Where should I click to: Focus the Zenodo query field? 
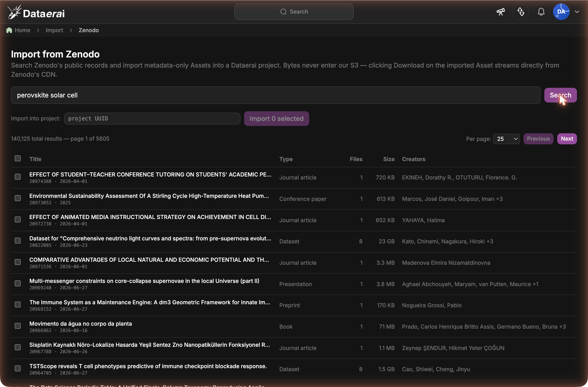(x=276, y=95)
